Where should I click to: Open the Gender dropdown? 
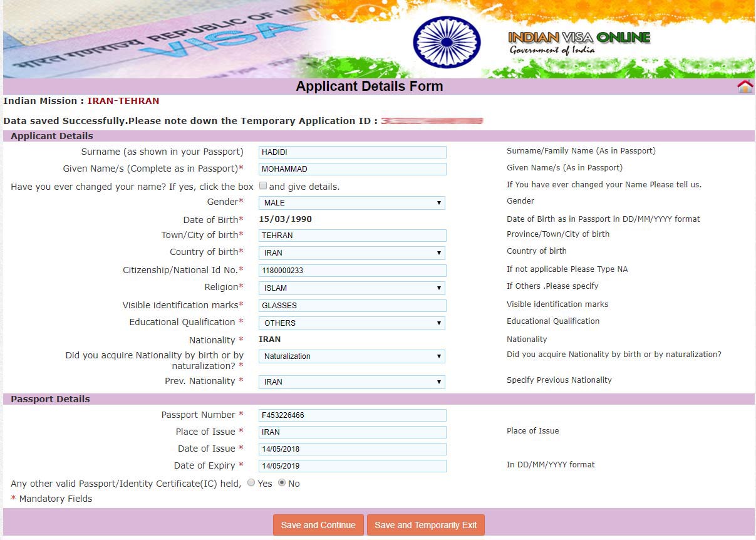tap(351, 203)
